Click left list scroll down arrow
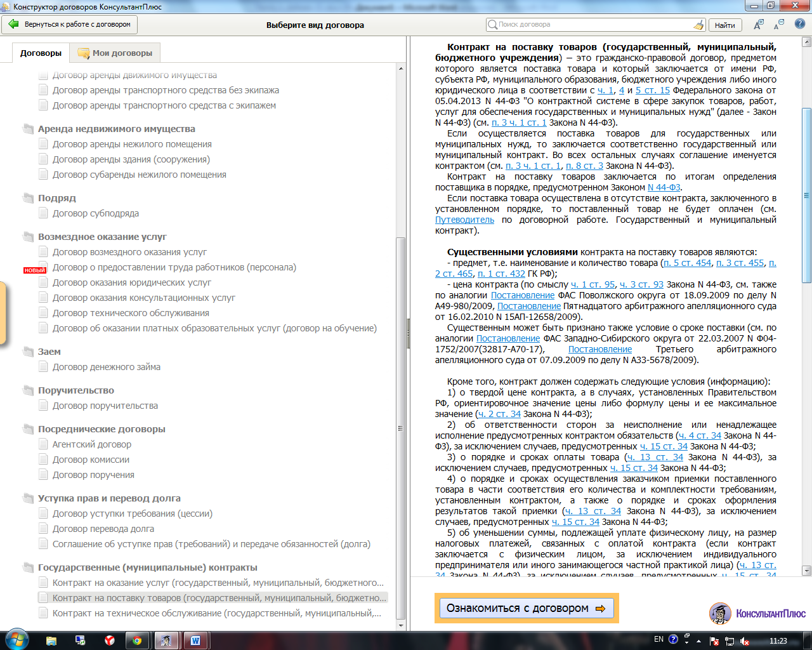The image size is (812, 650). (400, 625)
